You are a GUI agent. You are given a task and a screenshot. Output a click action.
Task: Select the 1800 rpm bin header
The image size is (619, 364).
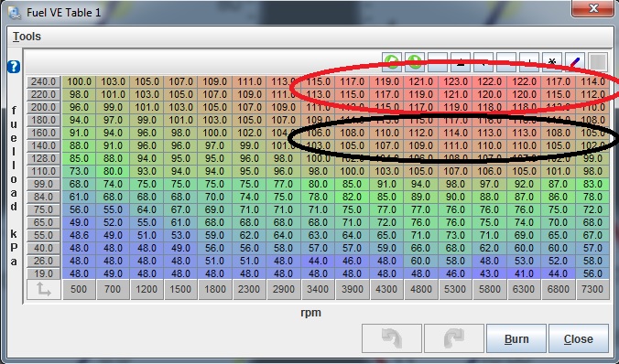coord(215,290)
